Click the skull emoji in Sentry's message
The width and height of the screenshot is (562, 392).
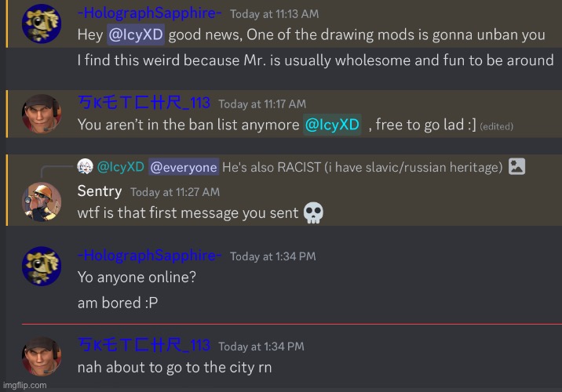tap(313, 213)
